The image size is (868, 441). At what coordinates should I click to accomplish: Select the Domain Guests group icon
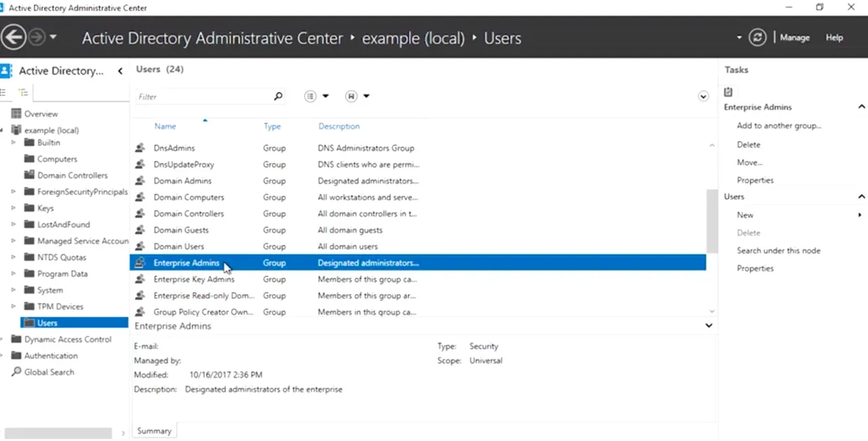(x=140, y=230)
